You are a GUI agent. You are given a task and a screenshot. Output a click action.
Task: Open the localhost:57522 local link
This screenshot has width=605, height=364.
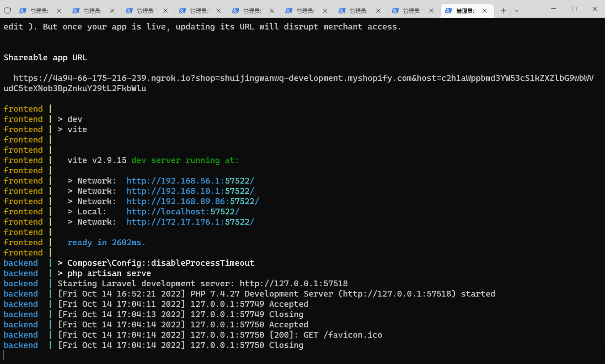(183, 212)
